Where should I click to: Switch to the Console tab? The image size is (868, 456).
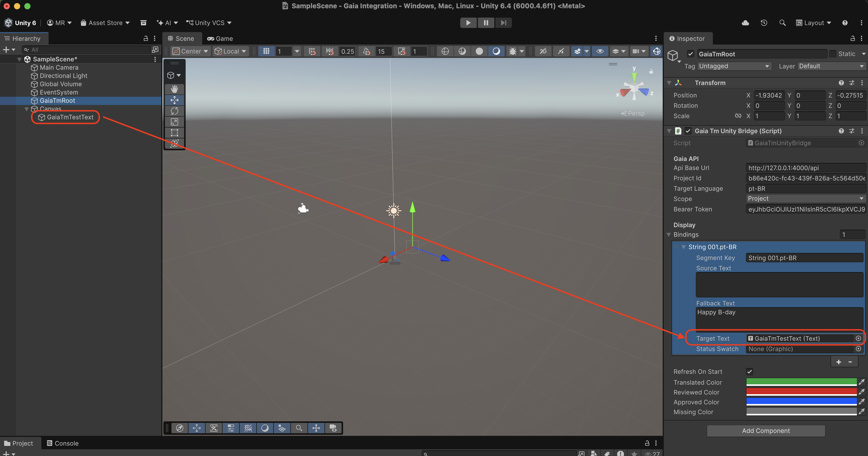pos(62,443)
